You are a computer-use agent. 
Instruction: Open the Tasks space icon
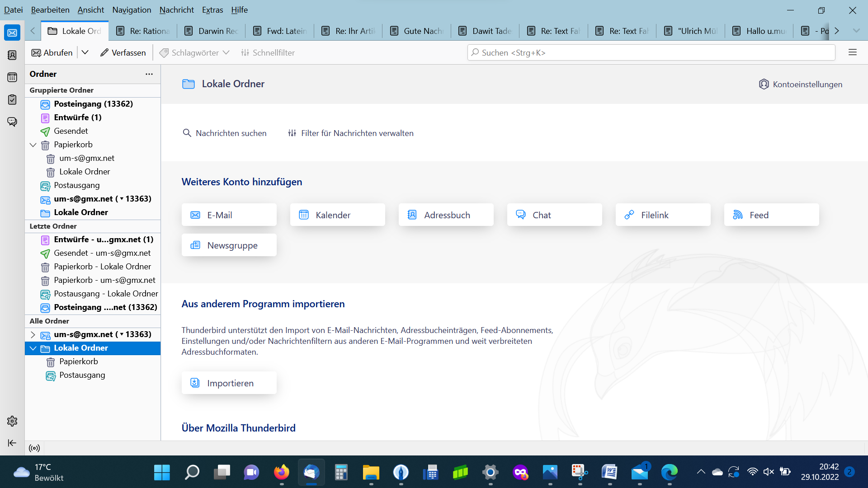click(x=12, y=99)
